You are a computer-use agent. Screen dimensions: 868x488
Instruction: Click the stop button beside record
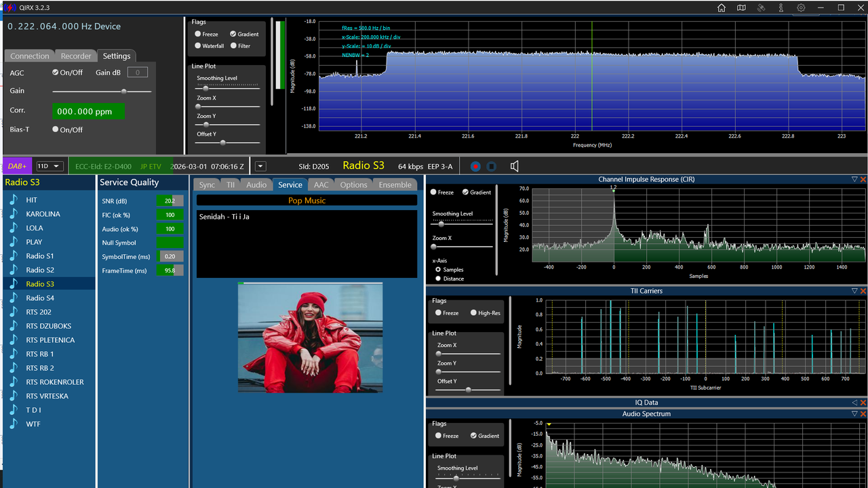click(492, 166)
